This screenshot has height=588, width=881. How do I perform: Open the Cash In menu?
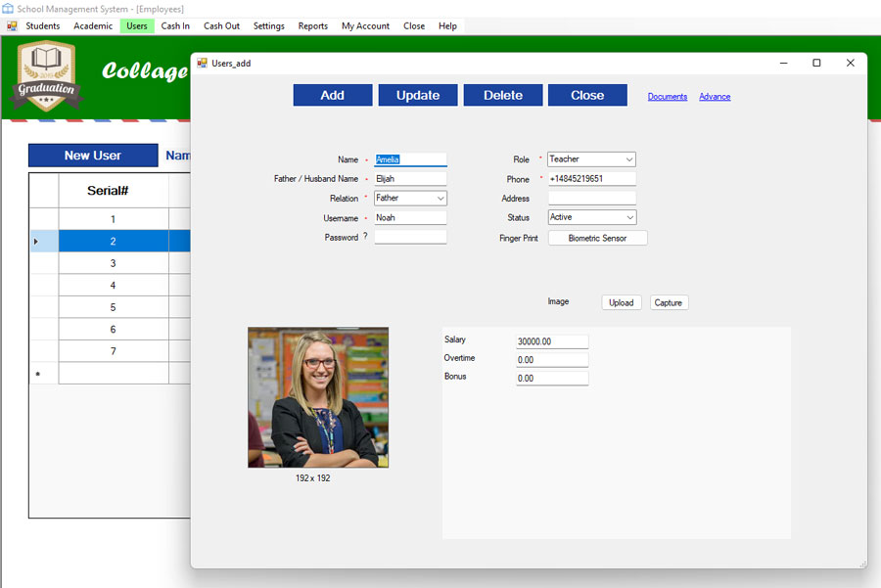(175, 26)
